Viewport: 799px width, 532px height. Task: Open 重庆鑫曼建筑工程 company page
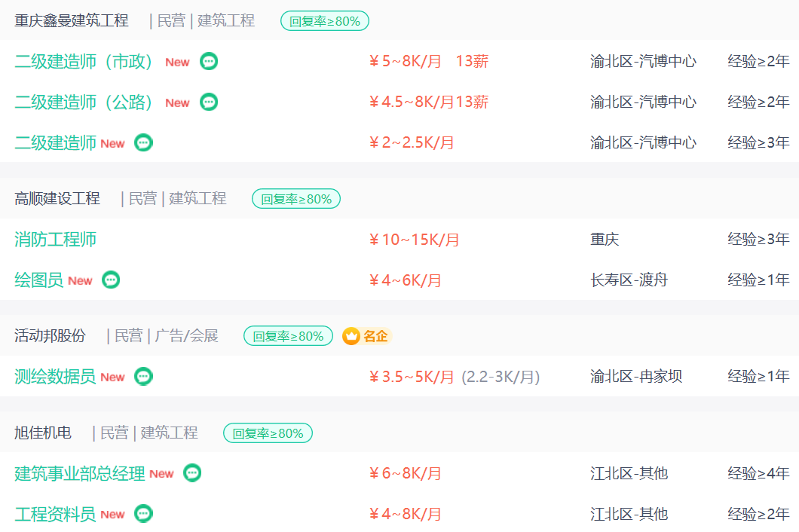click(72, 21)
